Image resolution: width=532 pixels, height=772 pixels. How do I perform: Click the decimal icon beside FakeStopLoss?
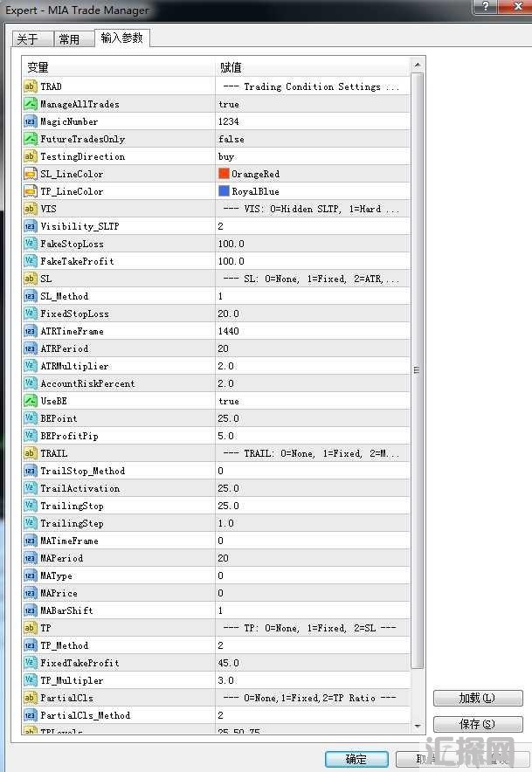click(x=30, y=244)
